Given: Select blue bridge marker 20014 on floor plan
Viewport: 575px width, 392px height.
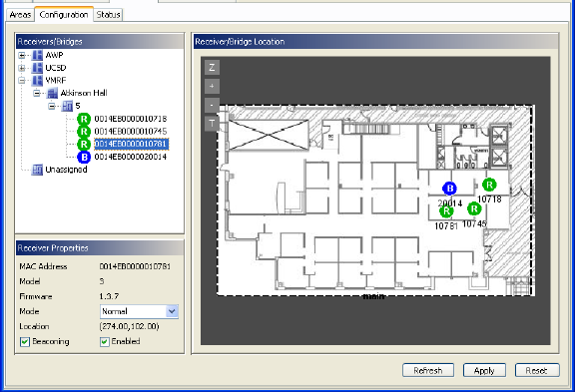Looking at the screenshot, I should point(449,189).
